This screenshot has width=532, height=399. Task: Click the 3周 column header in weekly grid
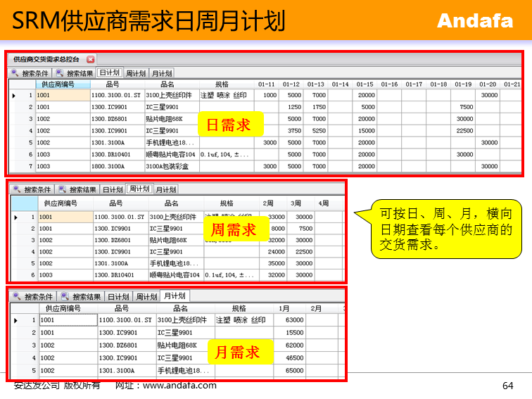(x=298, y=204)
